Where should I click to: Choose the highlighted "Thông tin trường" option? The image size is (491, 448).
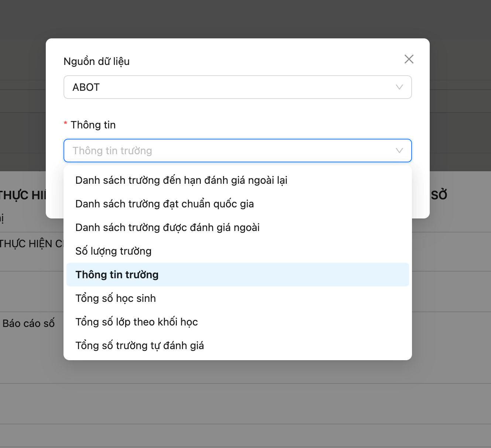coord(117,275)
